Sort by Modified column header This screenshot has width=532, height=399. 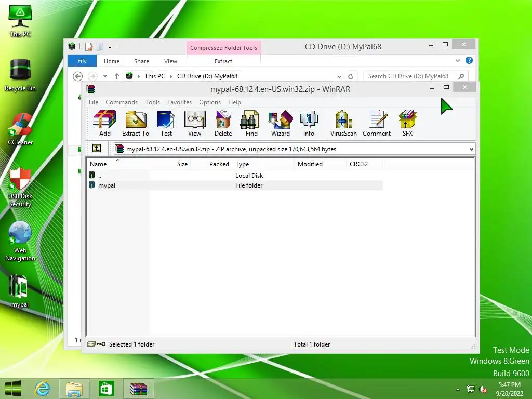(x=321, y=164)
